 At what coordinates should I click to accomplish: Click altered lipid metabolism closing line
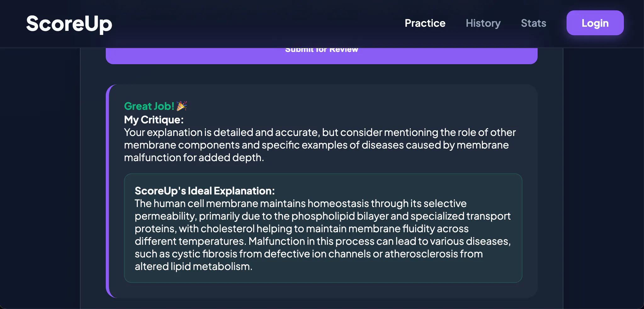[x=193, y=266]
